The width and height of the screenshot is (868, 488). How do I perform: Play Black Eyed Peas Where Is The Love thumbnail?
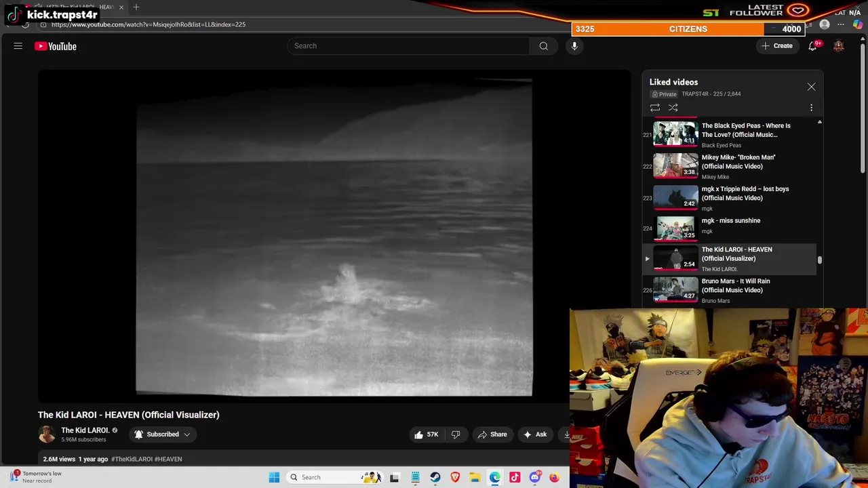coord(675,134)
